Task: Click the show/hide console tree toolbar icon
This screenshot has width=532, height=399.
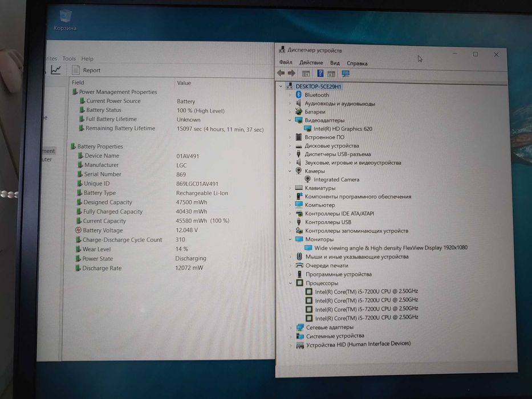Action: tap(306, 74)
